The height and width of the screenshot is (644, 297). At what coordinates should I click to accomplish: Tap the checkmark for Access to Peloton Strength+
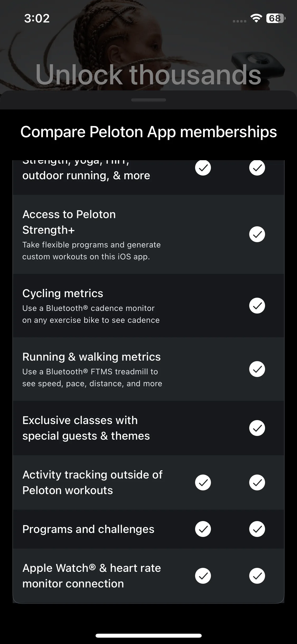pos(257,234)
